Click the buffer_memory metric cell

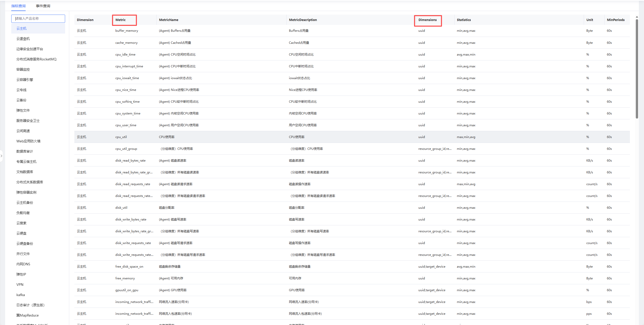tap(127, 31)
